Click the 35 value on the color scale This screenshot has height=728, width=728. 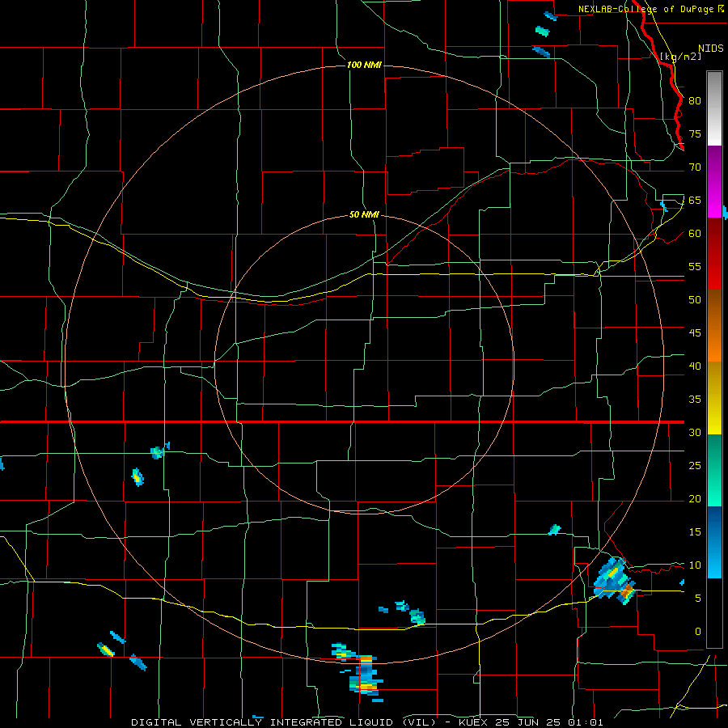(695, 400)
